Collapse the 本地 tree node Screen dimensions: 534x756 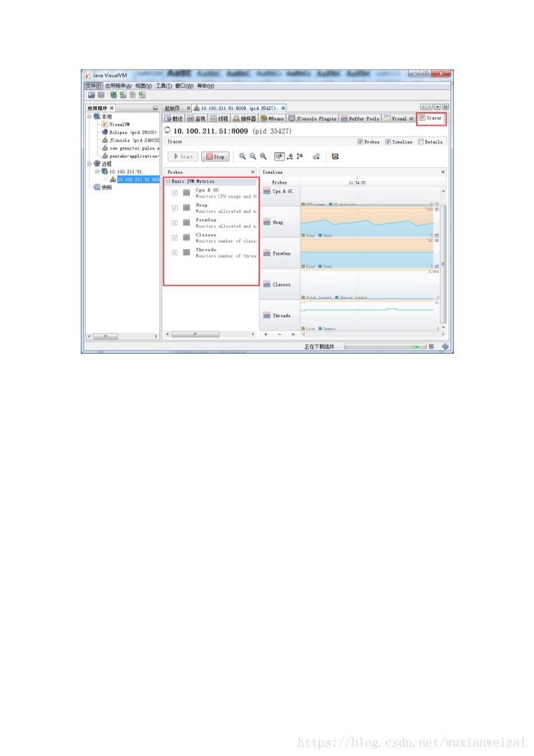[x=90, y=116]
